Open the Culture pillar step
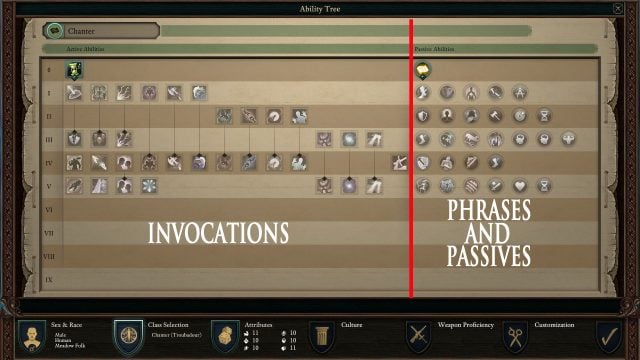This screenshot has width=640, height=360. coord(322,337)
